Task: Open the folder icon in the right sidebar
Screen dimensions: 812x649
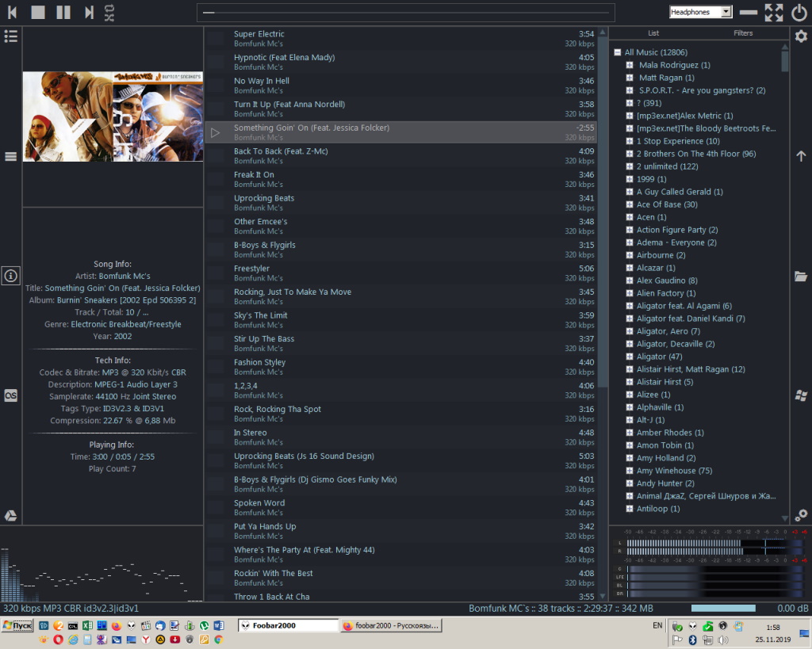Action: coord(801,276)
